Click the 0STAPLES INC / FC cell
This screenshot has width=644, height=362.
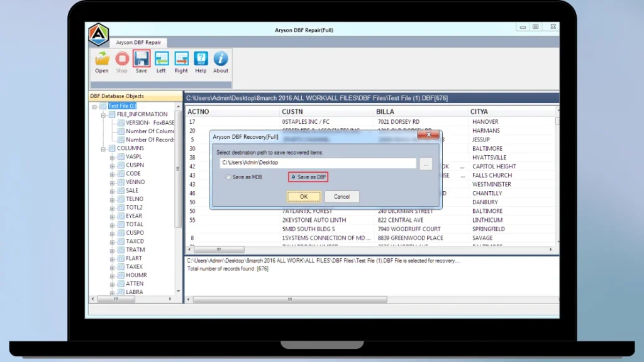pos(306,122)
